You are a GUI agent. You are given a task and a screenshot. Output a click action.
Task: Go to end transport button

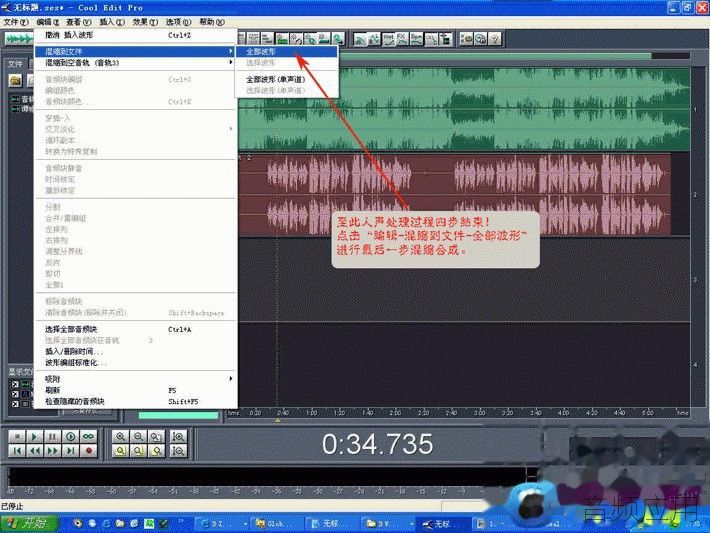point(70,451)
